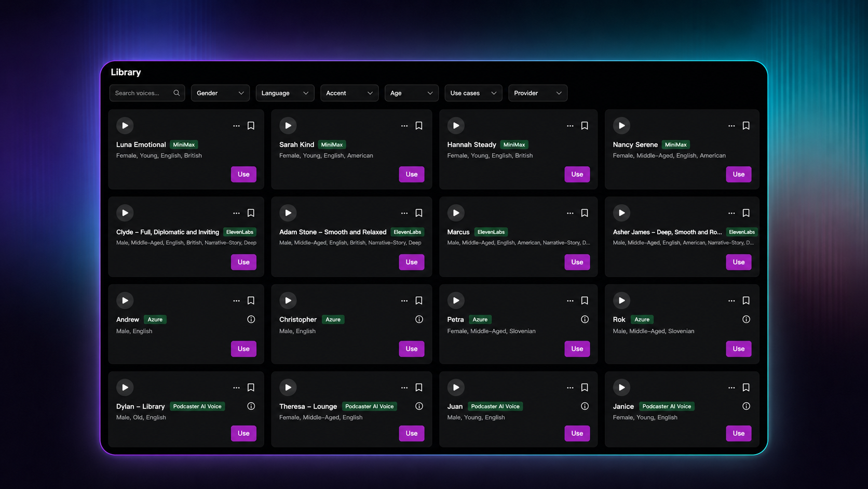Image resolution: width=868 pixels, height=489 pixels.
Task: Bookmark the Theresa – Lounge voice
Action: (x=419, y=388)
